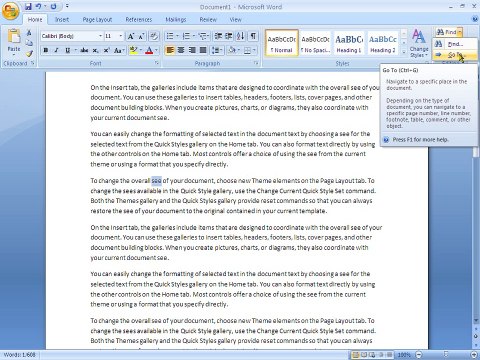480x360 pixels.
Task: Go to the Review tab
Action: tap(208, 20)
